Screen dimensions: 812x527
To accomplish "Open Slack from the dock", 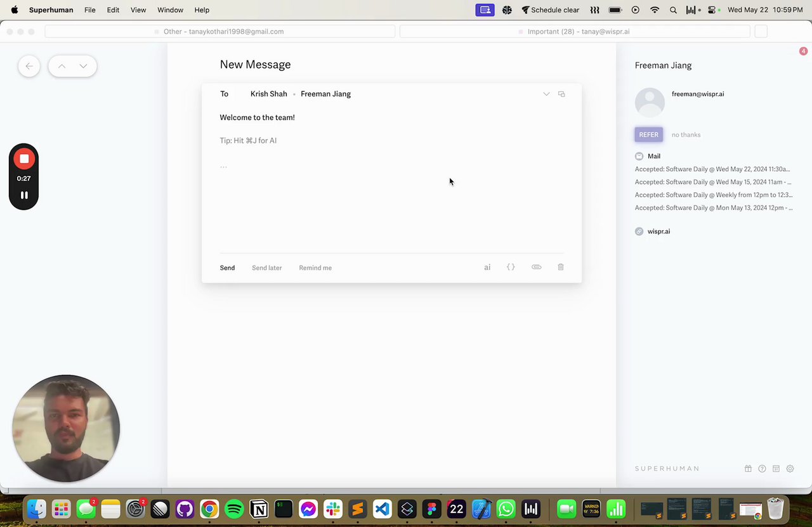I will click(333, 509).
